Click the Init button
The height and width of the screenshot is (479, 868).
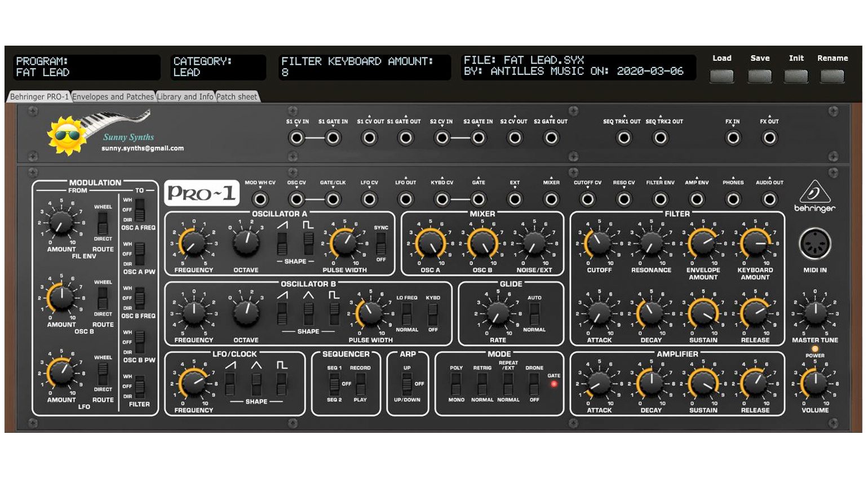pos(796,76)
